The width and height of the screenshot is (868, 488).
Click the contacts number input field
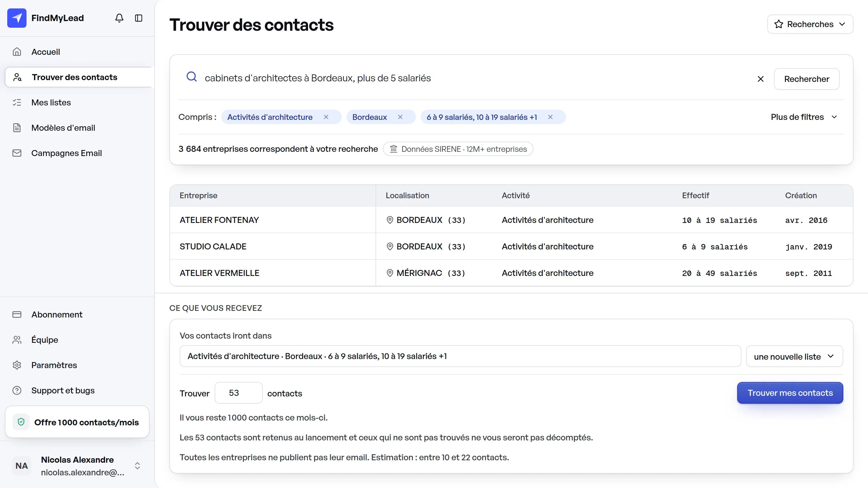point(239,393)
